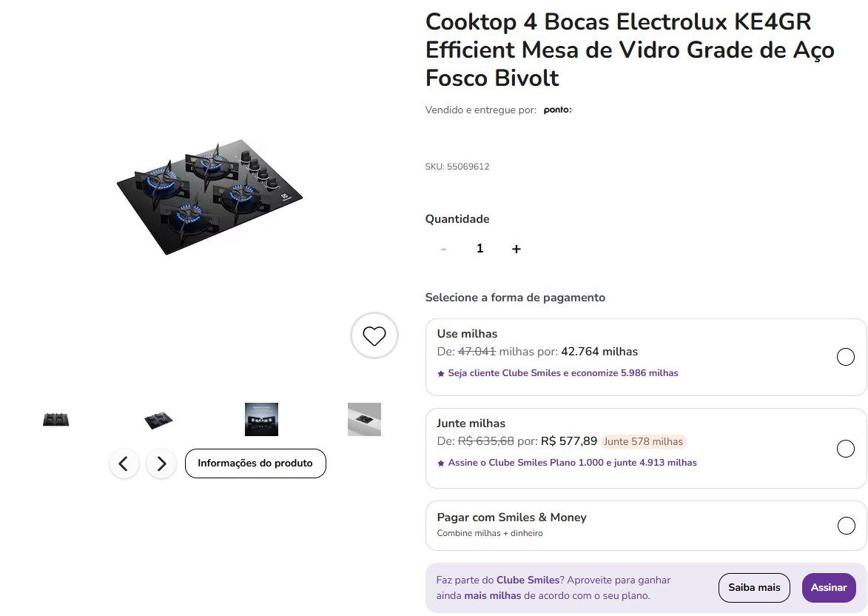View fourth installed cooktop thumbnail

click(364, 419)
